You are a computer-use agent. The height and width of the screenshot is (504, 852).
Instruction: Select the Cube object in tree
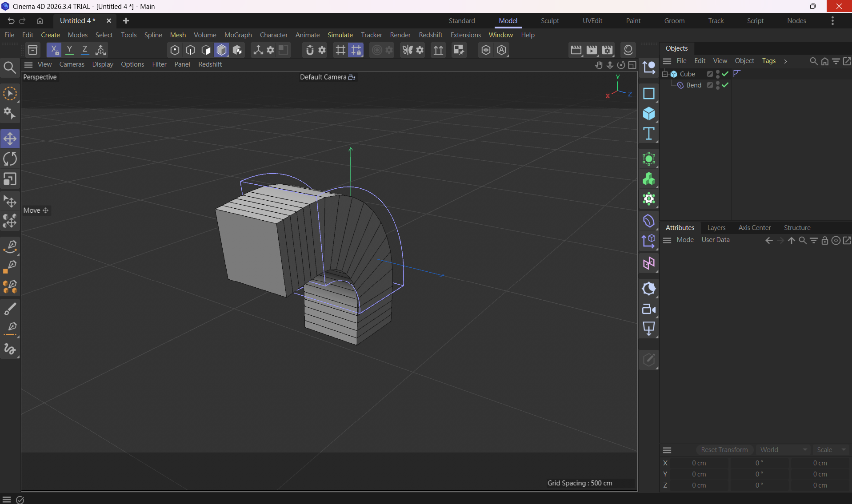coord(687,74)
